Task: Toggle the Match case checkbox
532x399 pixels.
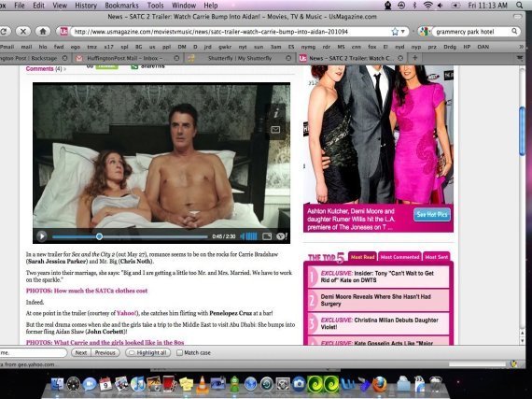Action: 179,353
